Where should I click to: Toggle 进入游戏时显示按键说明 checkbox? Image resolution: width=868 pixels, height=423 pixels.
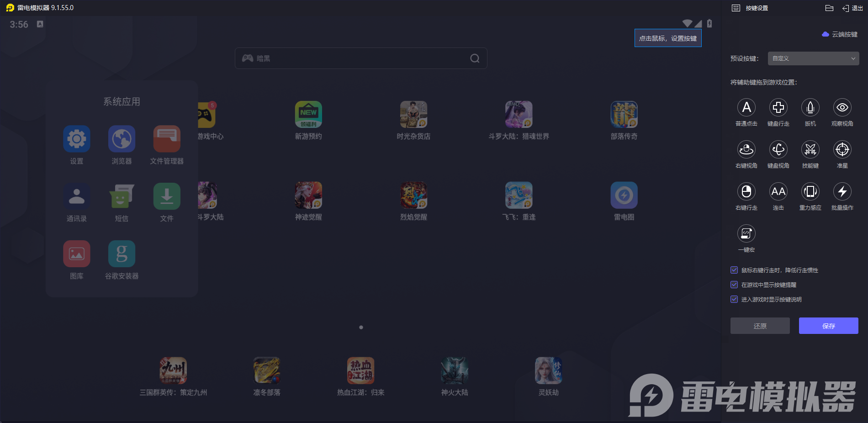[x=734, y=299]
